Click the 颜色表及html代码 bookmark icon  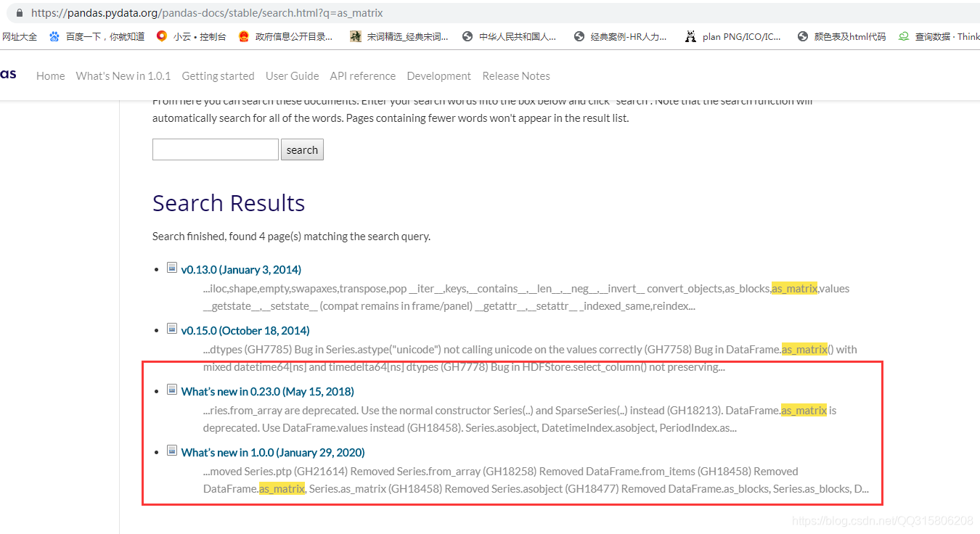[802, 36]
